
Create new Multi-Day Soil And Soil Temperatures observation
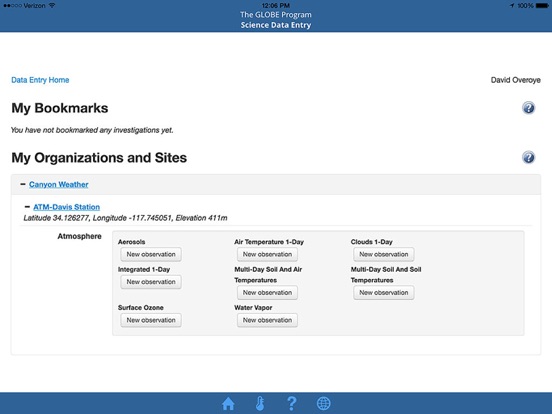pyautogui.click(x=384, y=293)
